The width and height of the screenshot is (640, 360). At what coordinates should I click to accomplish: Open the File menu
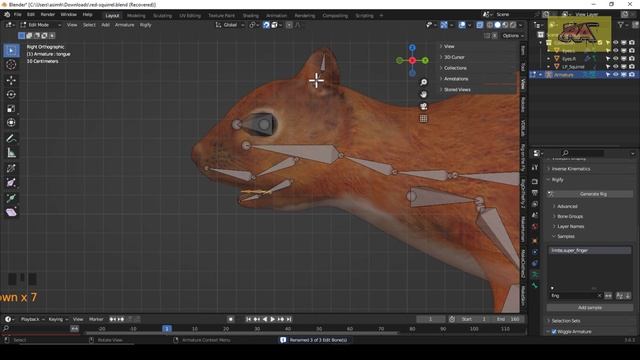18,14
